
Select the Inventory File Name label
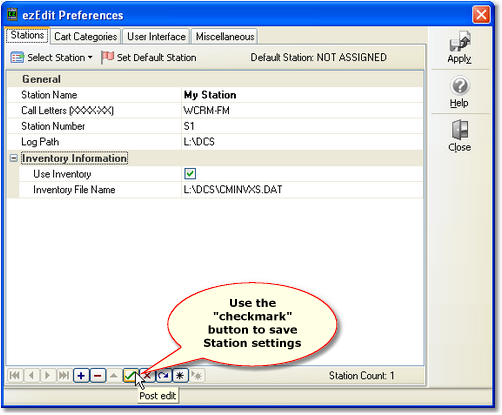pyautogui.click(x=74, y=190)
